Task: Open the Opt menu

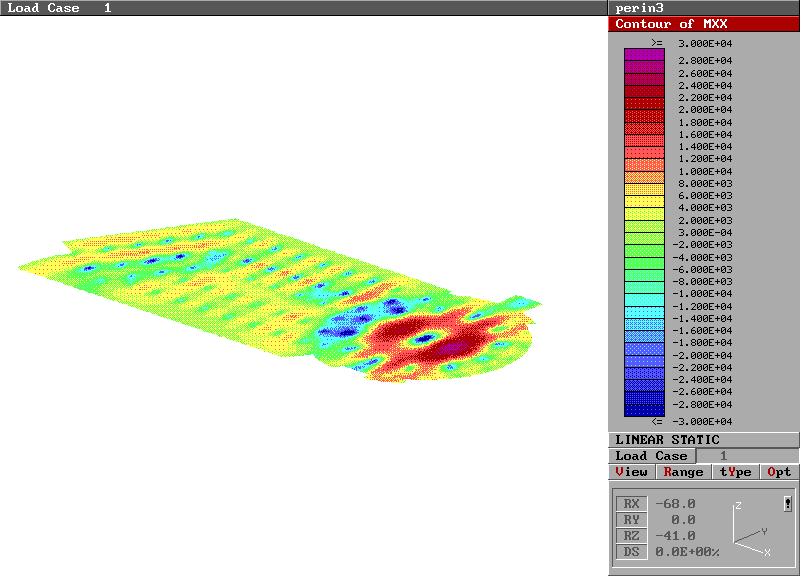Action: pyautogui.click(x=779, y=472)
